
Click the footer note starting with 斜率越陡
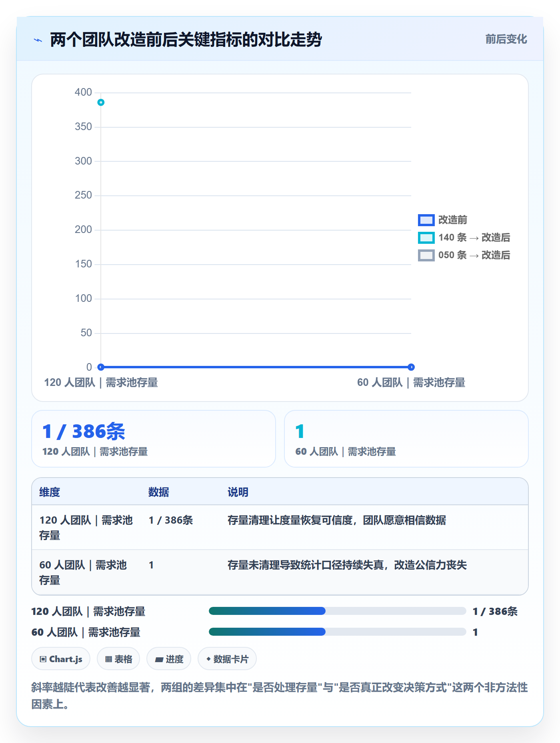(280, 696)
